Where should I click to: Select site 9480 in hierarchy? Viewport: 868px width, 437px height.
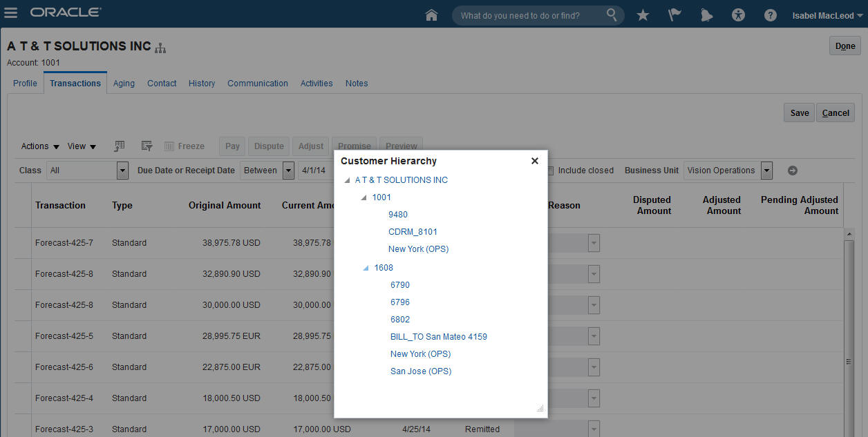pos(398,215)
